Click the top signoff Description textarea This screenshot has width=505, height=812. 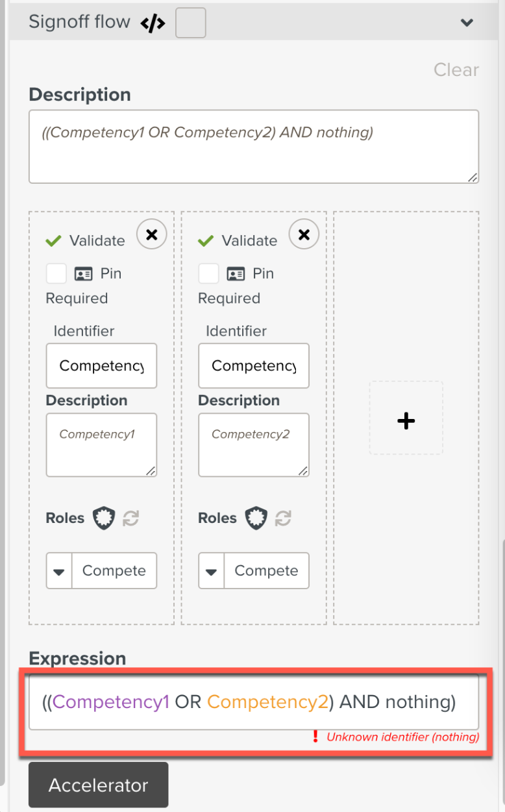pos(253,146)
